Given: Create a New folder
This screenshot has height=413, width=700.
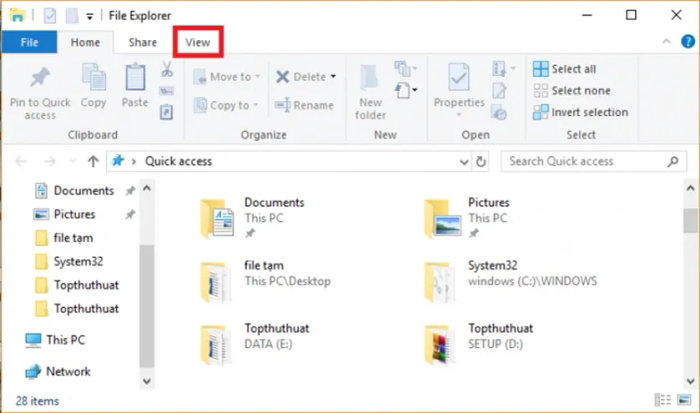Looking at the screenshot, I should tap(370, 92).
